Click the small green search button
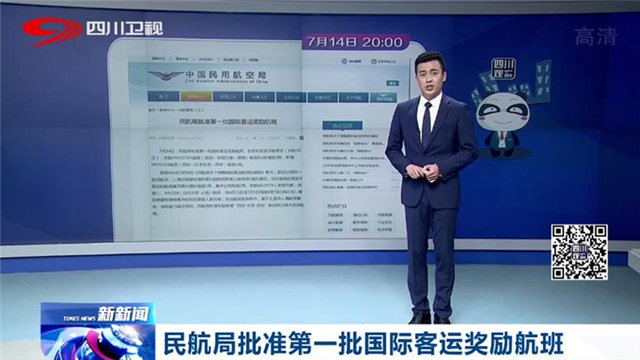Image resolution: width=640 pixels, height=360 pixels. click(x=393, y=83)
